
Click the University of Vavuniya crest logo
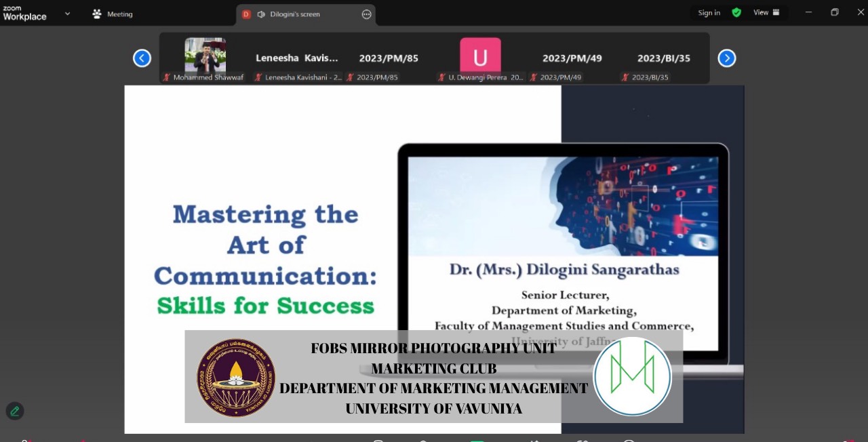coord(236,378)
